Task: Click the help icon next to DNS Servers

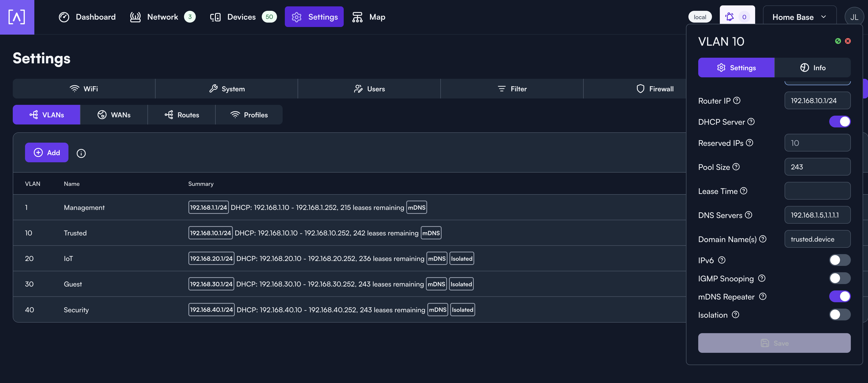Action: pos(748,215)
